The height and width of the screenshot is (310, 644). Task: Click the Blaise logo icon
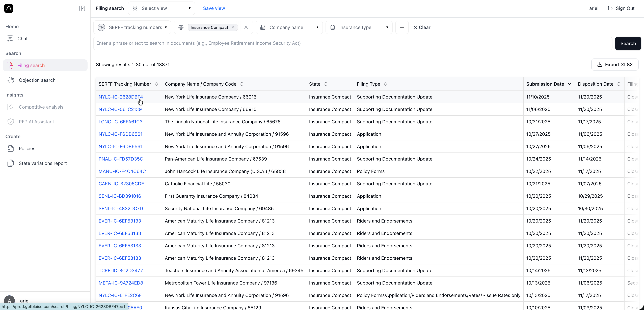(9, 9)
